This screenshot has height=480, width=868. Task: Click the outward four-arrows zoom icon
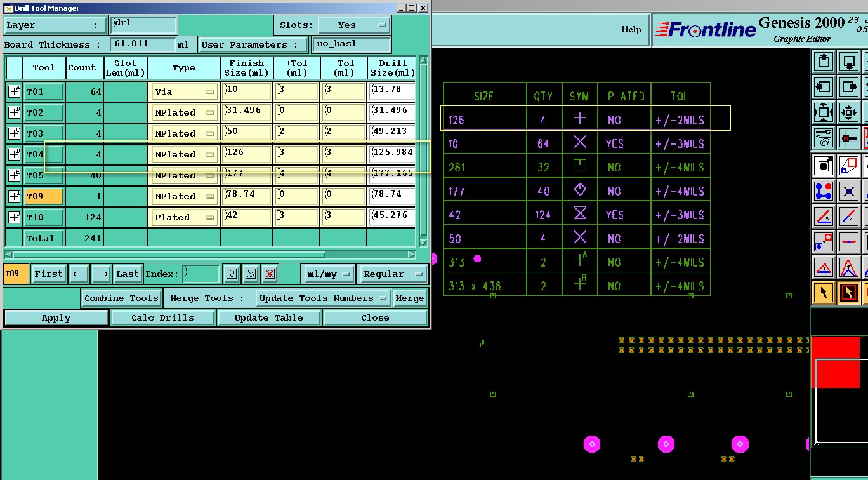824,112
